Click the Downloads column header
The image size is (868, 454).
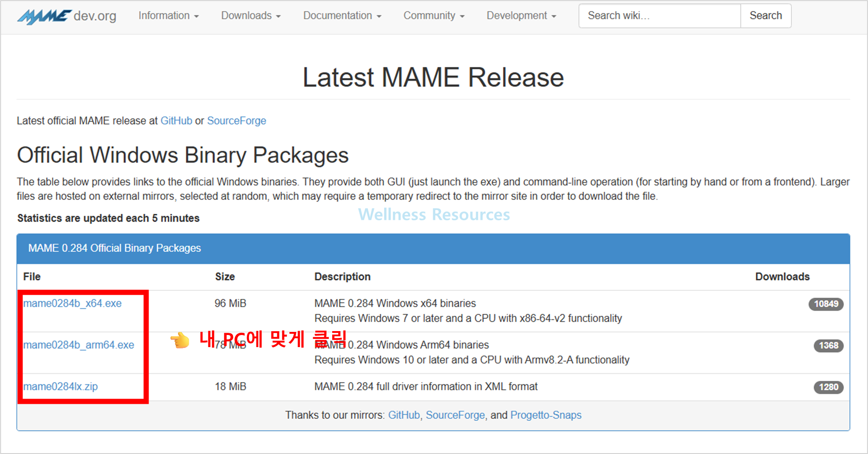point(782,277)
